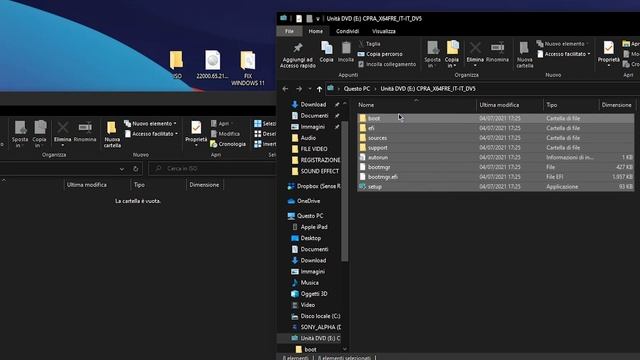Viewport: 640px width, 360px height.
Task: Select the boot folder in file list
Action: click(496, 118)
